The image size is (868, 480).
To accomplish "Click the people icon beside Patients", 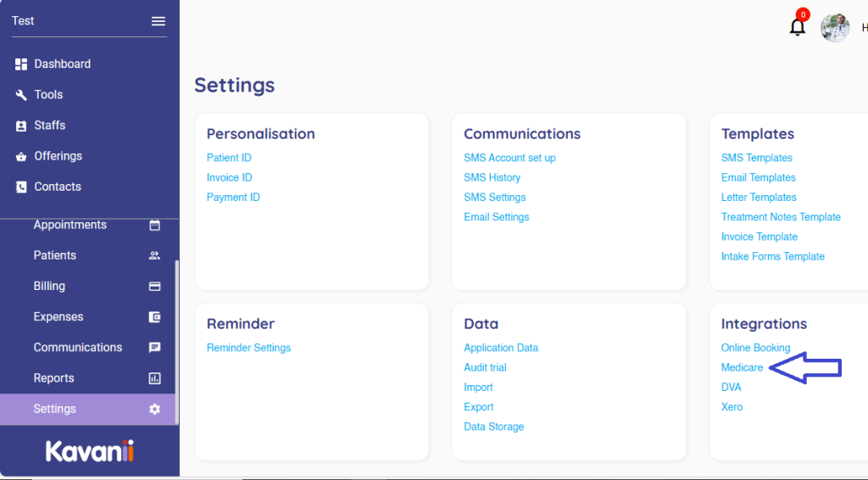I will tap(154, 255).
